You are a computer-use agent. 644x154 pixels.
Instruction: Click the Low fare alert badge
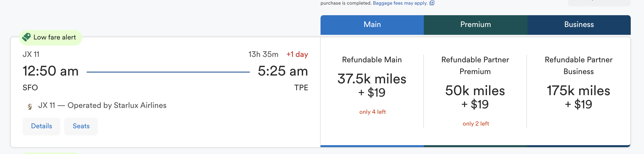(x=51, y=38)
